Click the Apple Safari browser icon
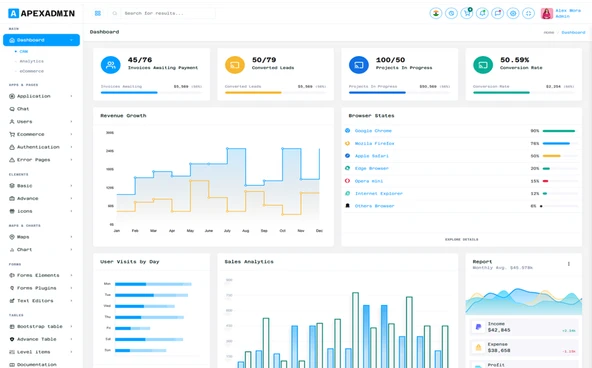The width and height of the screenshot is (592, 368). click(x=347, y=156)
